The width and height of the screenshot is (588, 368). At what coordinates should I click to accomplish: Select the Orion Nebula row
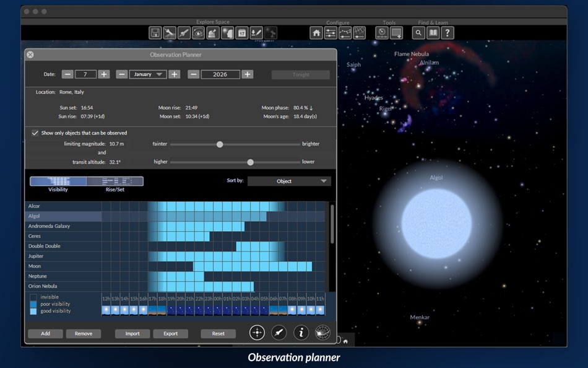[175, 286]
